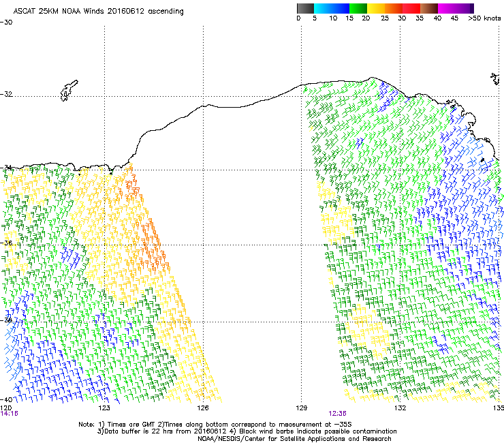The height and width of the screenshot is (443, 504).
Task: Click the small island outline near -32 latitude
Action: pos(69,91)
